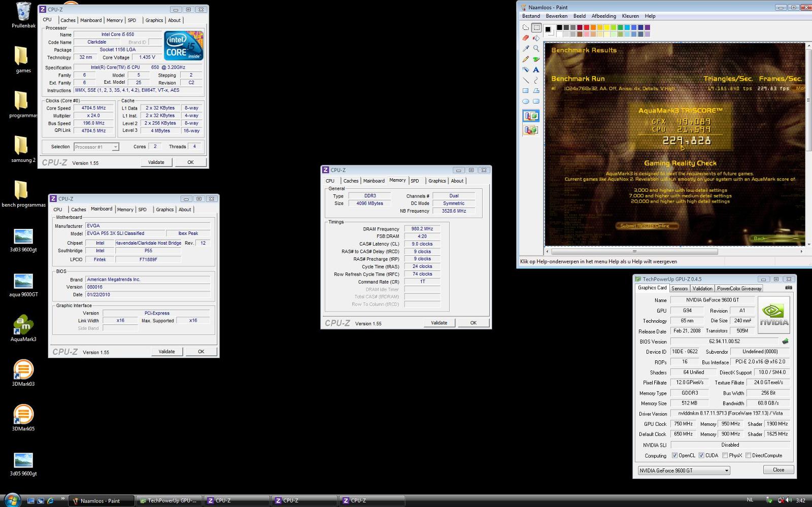Select the Text tool in Paint
This screenshot has height=507, width=812.
[x=536, y=70]
